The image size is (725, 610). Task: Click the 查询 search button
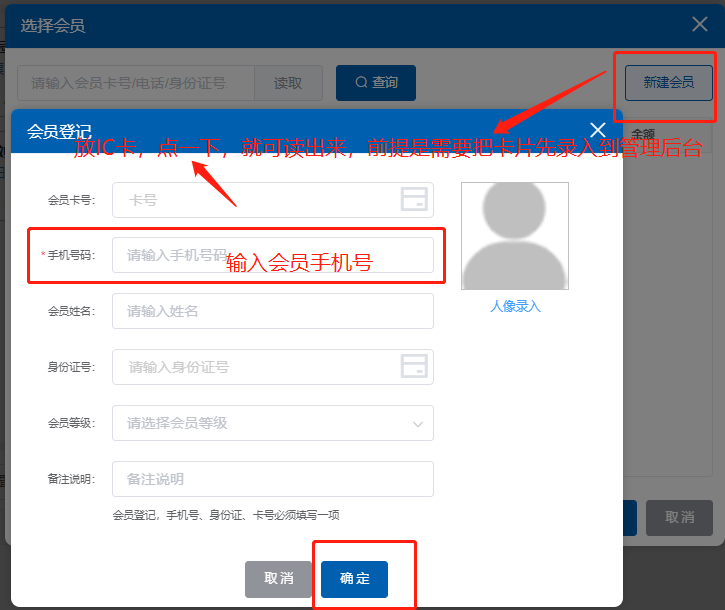click(375, 83)
